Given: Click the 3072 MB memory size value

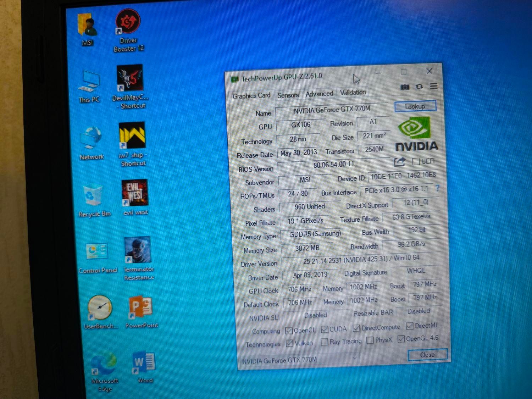Looking at the screenshot, I should pos(307,248).
